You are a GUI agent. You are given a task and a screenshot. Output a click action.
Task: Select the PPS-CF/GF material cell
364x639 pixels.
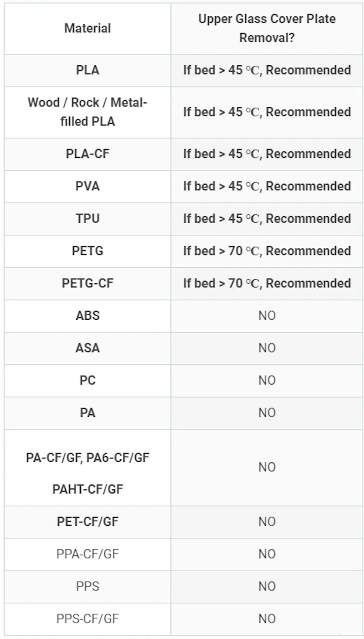click(x=88, y=619)
